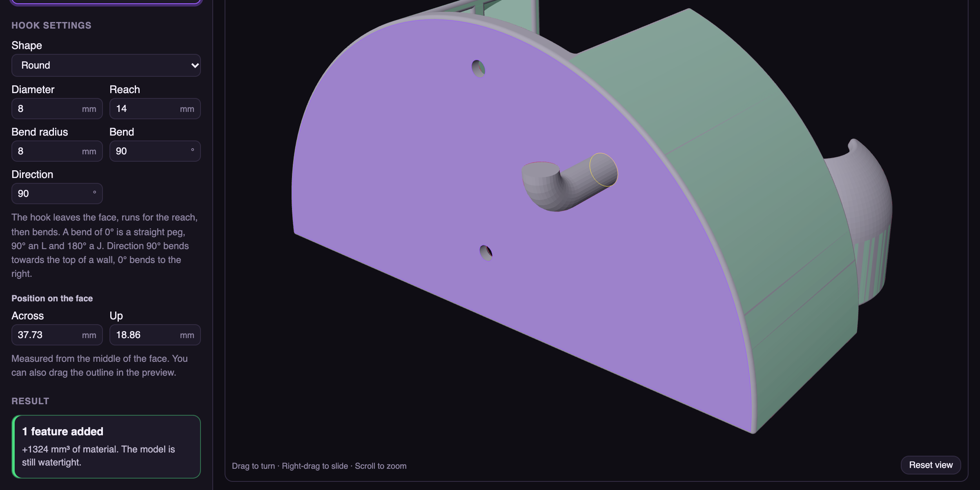Screen dimensions: 980x490
Task: Select the upper screw hole on the face
Action: [478, 69]
